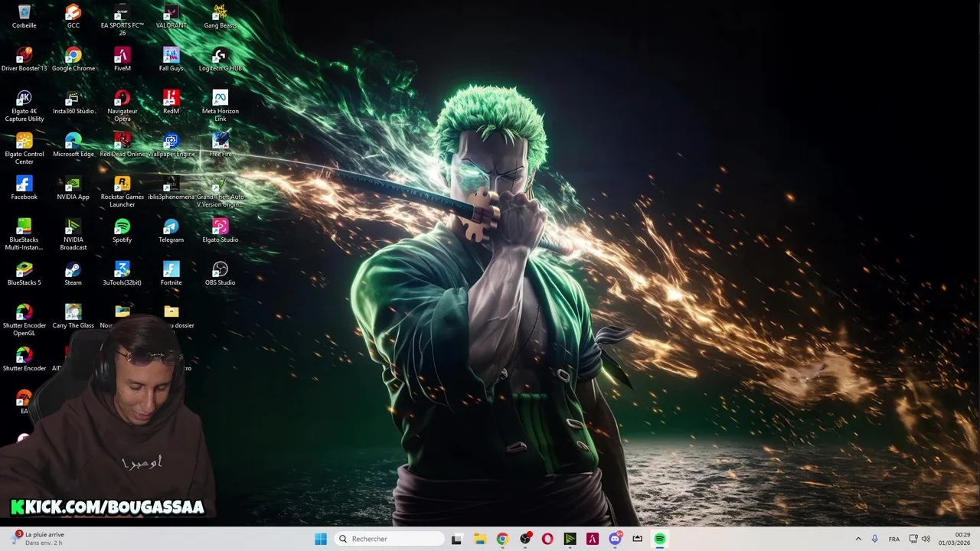
Task: Launch Red Dead Online shortcut
Action: click(122, 145)
